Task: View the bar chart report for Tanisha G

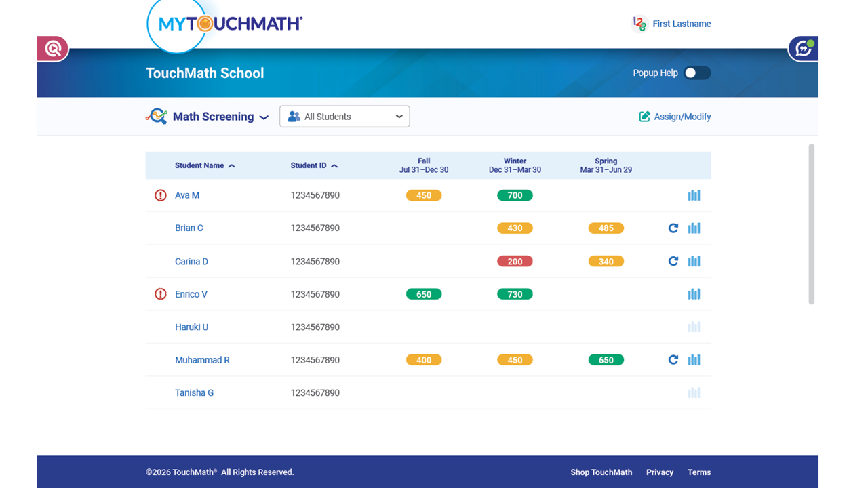Action: point(694,392)
